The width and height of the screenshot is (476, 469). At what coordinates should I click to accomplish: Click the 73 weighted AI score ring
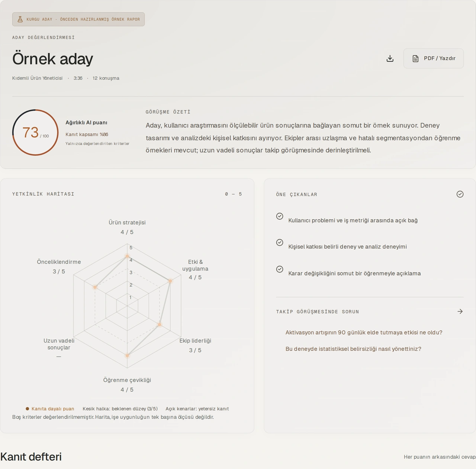[x=35, y=133]
